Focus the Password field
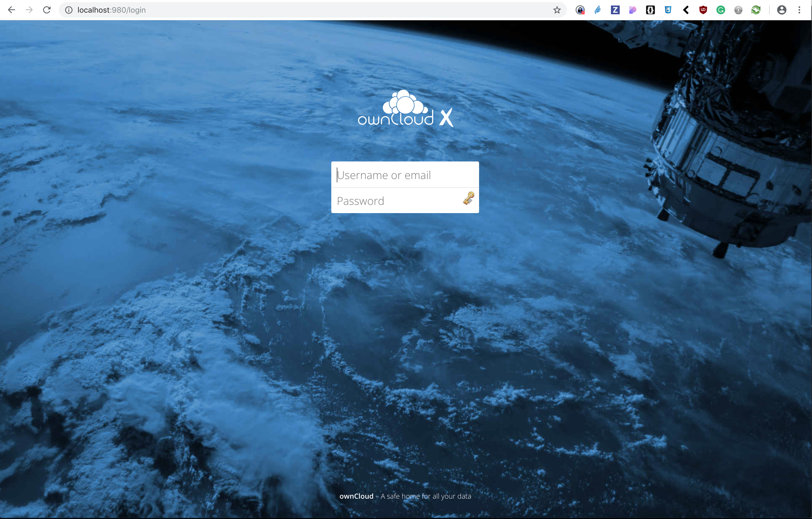Image resolution: width=812 pixels, height=519 pixels. (x=388, y=200)
